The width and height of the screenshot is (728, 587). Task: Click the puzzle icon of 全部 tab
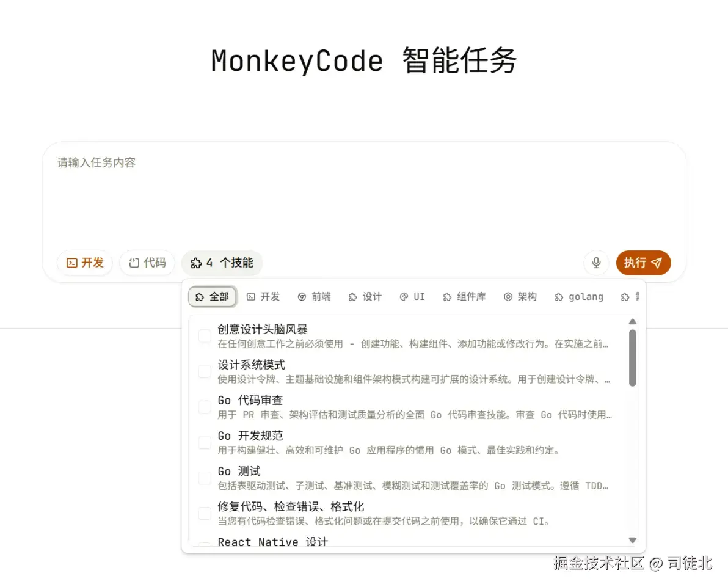point(200,297)
